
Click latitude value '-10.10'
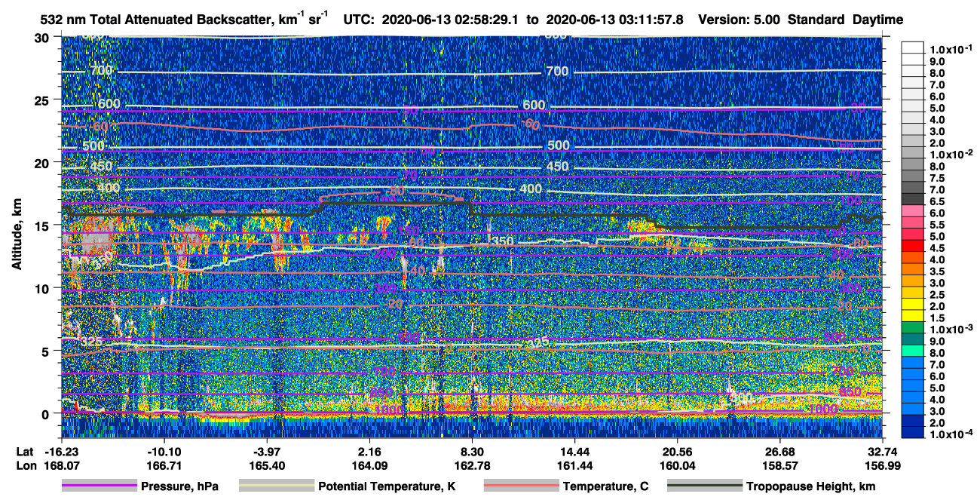click(164, 451)
